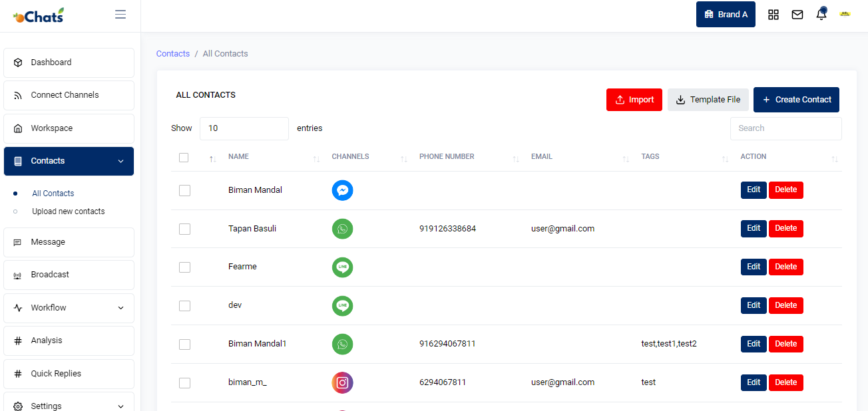The image size is (868, 411).
Task: Click Messenger channel icon for Biman Mandal
Action: [x=342, y=190]
